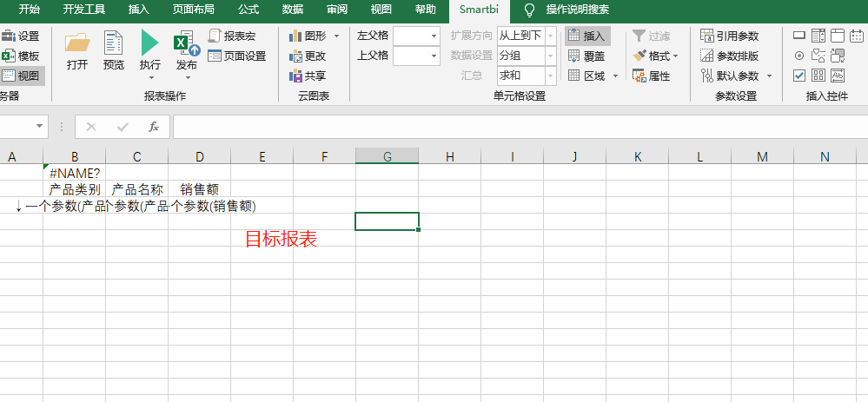This screenshot has height=402, width=868.
Task: Insert the tab panel control icon
Action: pos(838,36)
